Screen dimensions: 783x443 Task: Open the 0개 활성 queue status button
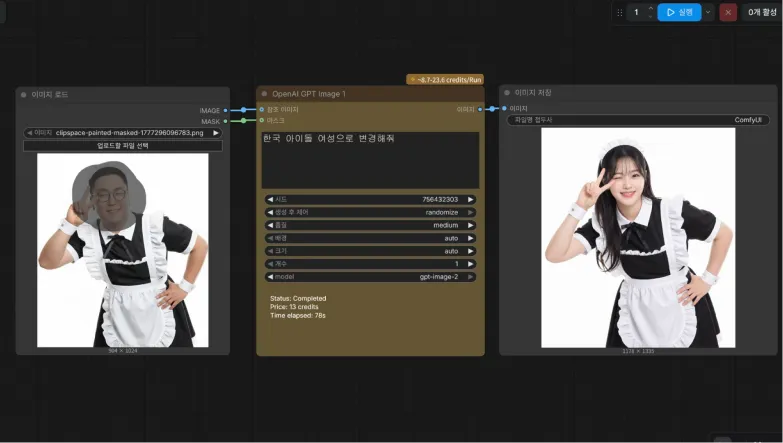point(762,12)
